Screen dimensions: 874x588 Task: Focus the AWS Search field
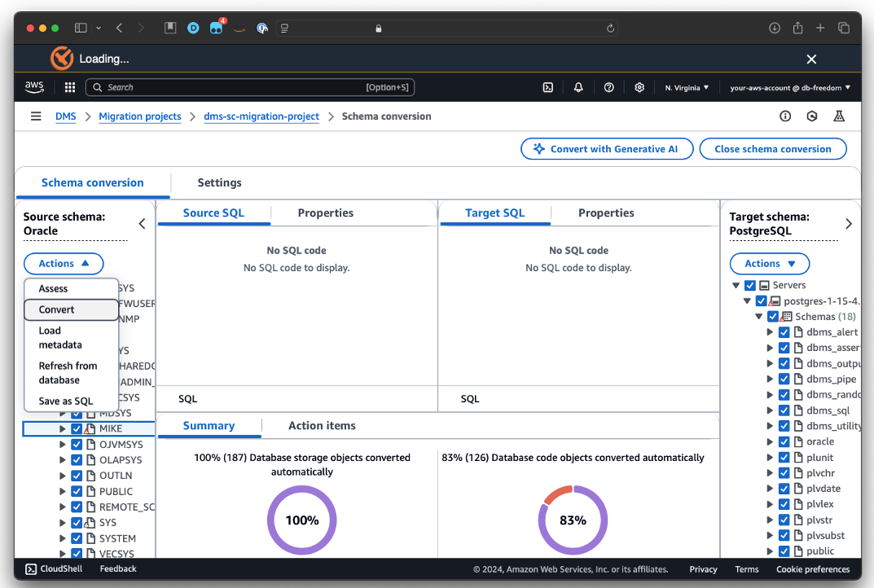click(x=250, y=87)
